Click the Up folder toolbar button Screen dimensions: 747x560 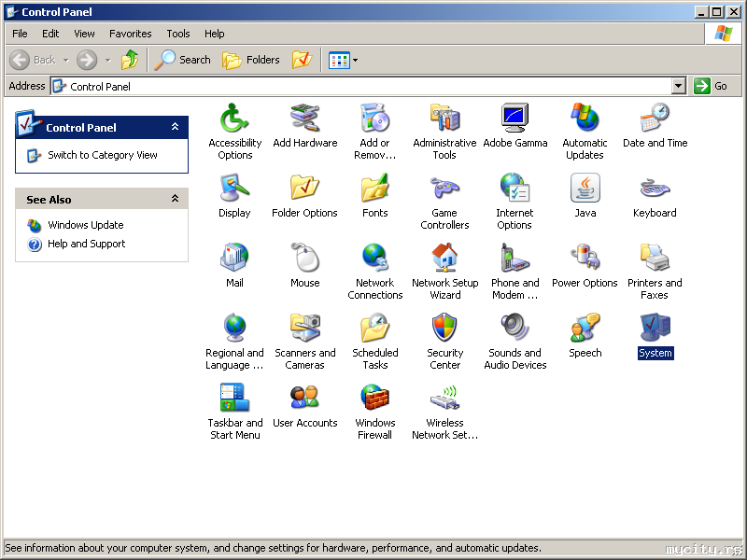pyautogui.click(x=130, y=60)
